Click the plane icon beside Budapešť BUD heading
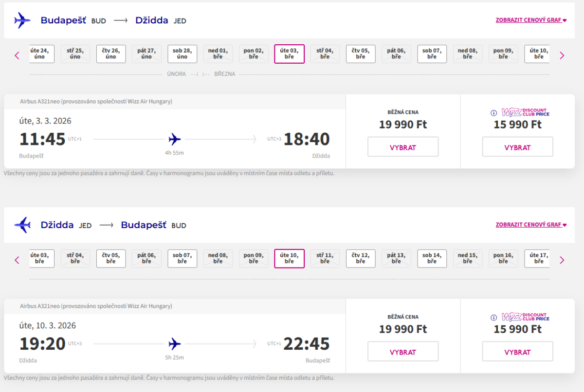This screenshot has width=584, height=392. (22, 20)
